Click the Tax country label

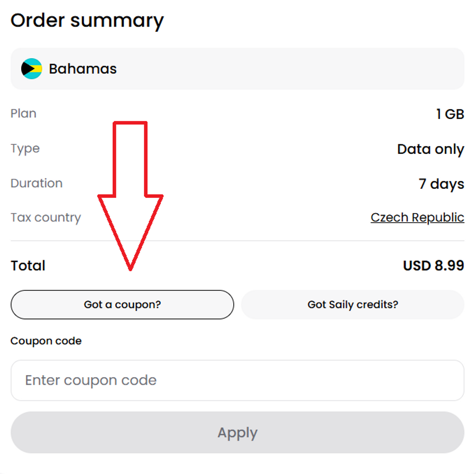pos(45,218)
